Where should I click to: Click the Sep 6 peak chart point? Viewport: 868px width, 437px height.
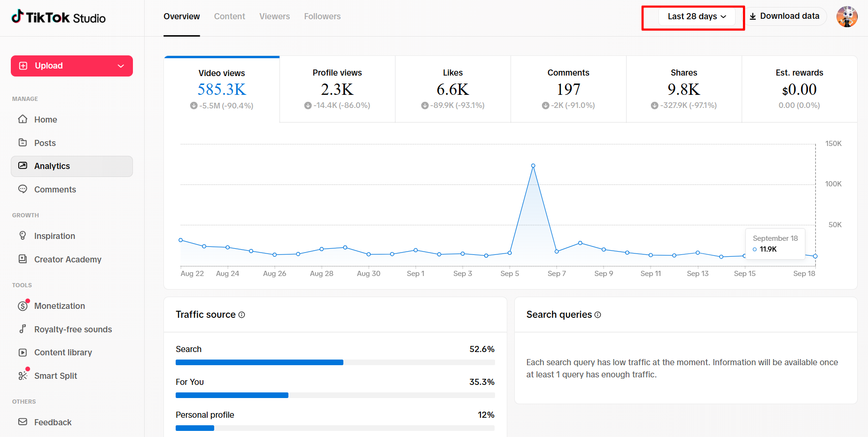click(x=533, y=166)
